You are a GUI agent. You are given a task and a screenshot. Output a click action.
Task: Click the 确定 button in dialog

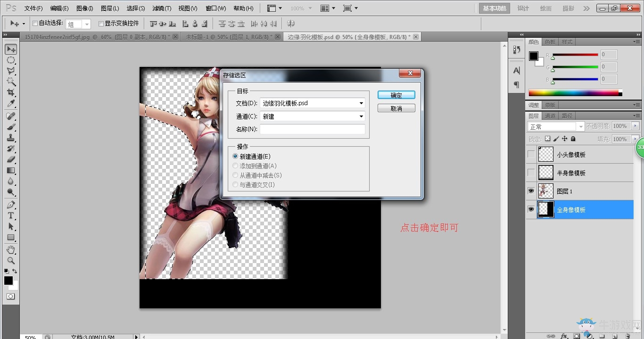click(396, 95)
